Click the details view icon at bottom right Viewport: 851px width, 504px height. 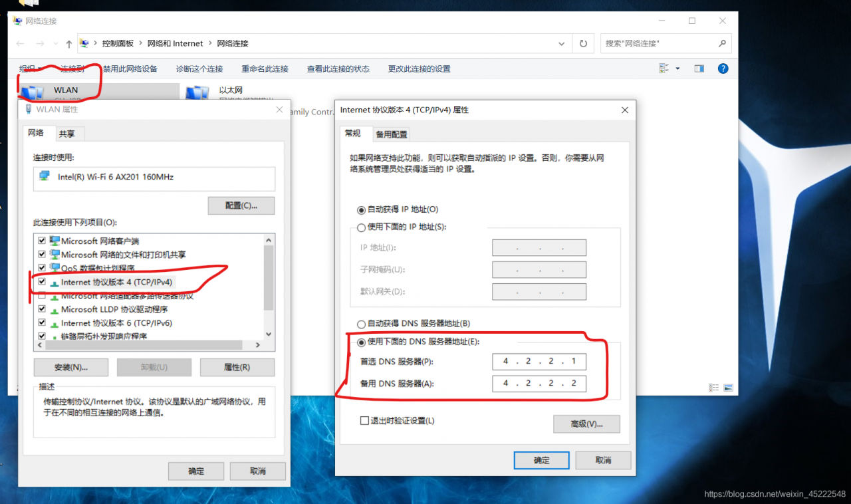(713, 387)
